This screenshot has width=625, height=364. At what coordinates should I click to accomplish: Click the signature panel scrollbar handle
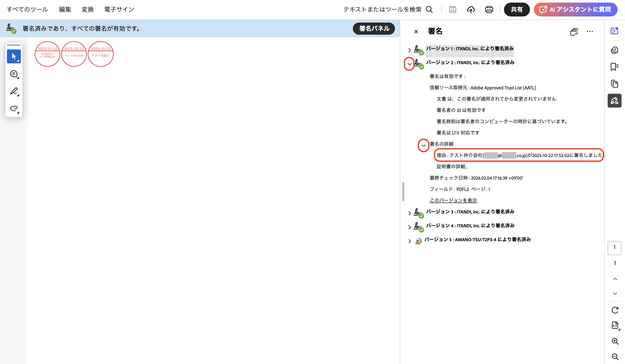click(403, 192)
